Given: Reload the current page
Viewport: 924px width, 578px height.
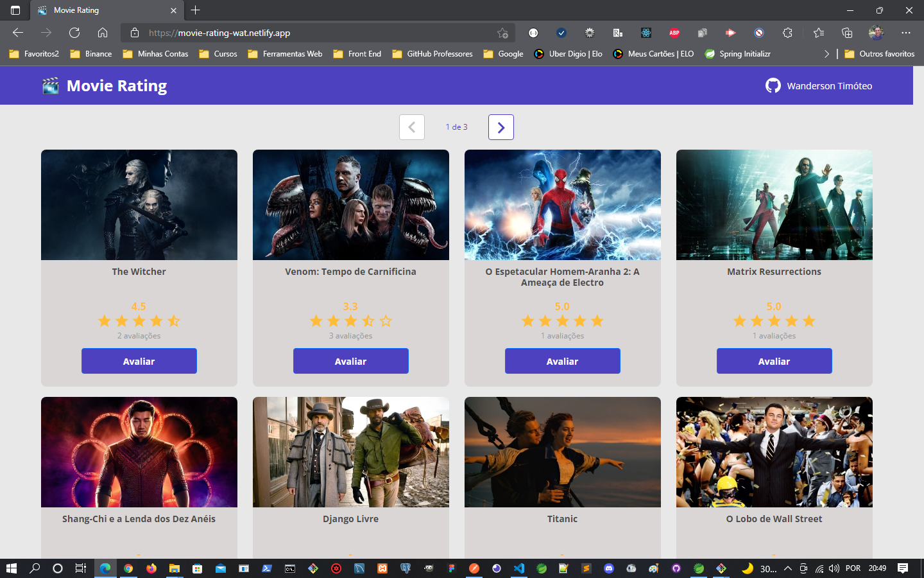Looking at the screenshot, I should click(x=74, y=33).
